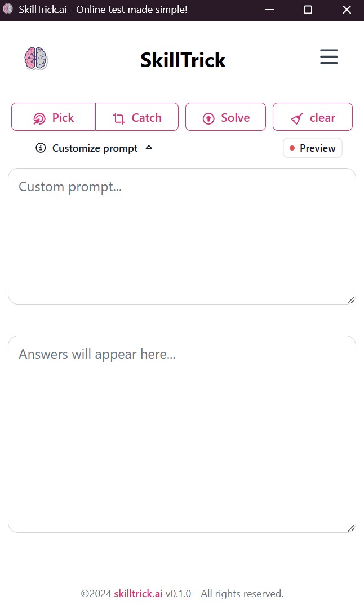Image resolution: width=364 pixels, height=609 pixels.
Task: Open the hamburger menu
Action: (329, 57)
